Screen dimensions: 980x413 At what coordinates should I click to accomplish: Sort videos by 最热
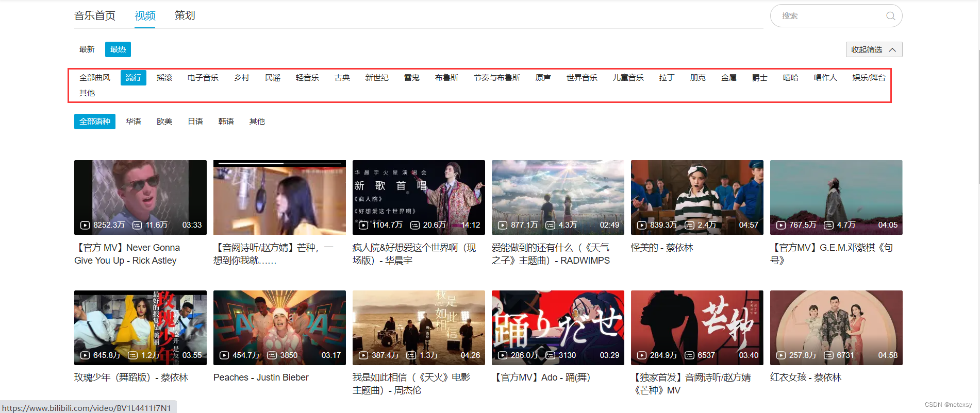point(118,49)
